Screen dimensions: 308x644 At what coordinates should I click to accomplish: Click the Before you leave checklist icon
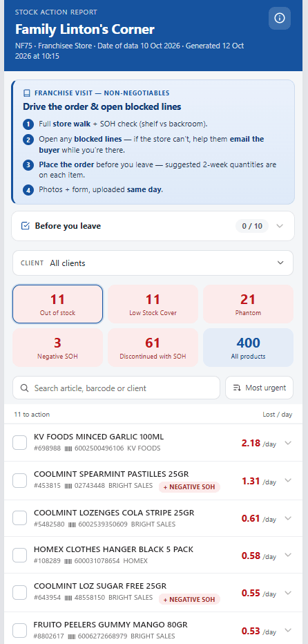click(25, 226)
